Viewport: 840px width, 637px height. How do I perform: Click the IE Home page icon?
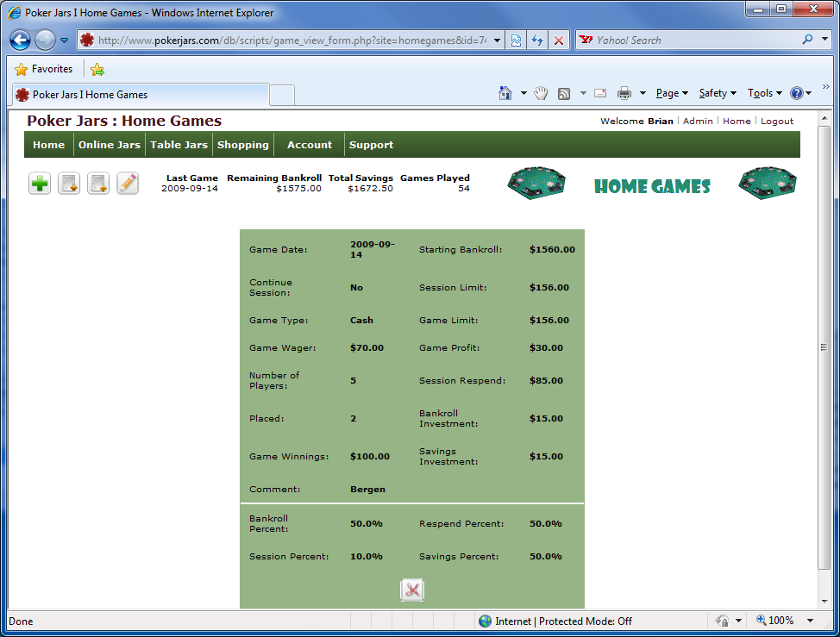[505, 93]
